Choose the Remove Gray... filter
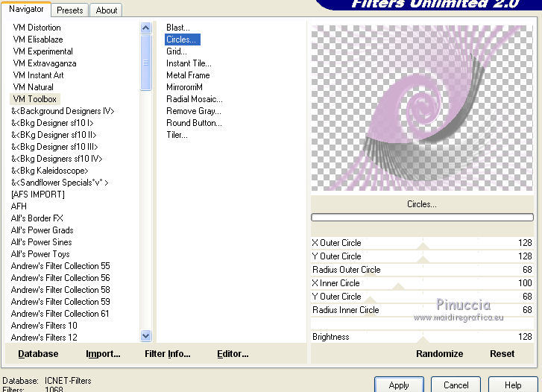This screenshot has width=542, height=392. [x=194, y=111]
